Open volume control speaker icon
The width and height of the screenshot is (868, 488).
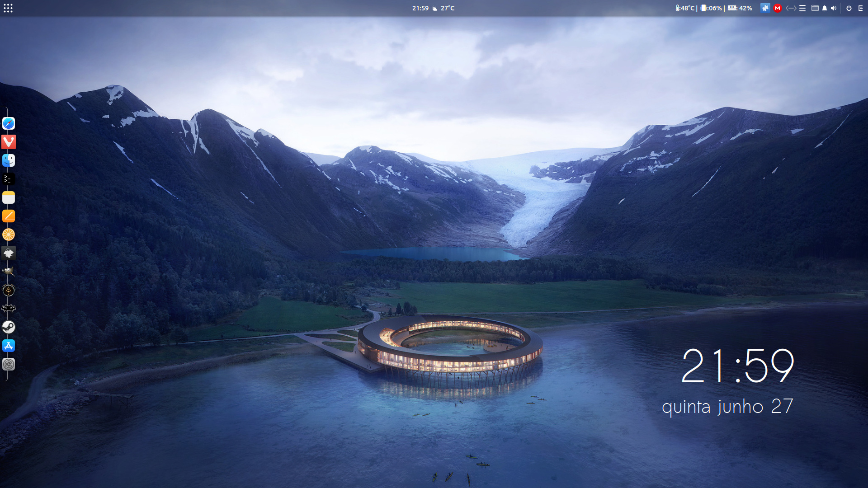(834, 8)
